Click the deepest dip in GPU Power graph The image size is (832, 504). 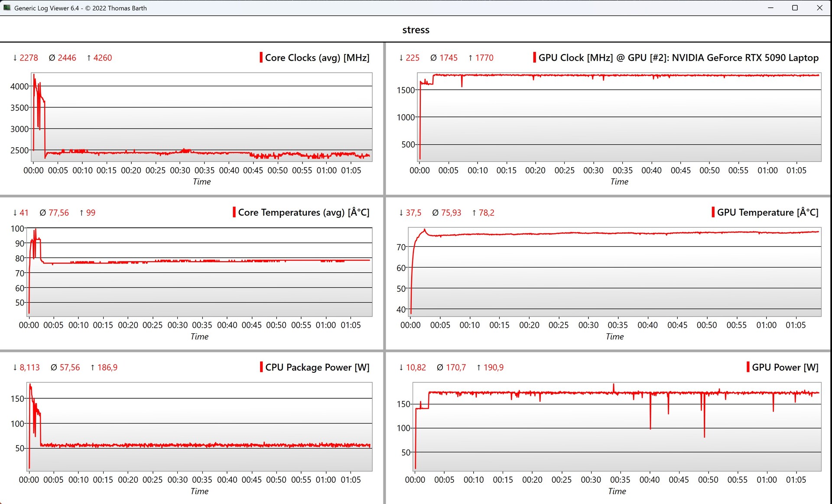point(704,435)
